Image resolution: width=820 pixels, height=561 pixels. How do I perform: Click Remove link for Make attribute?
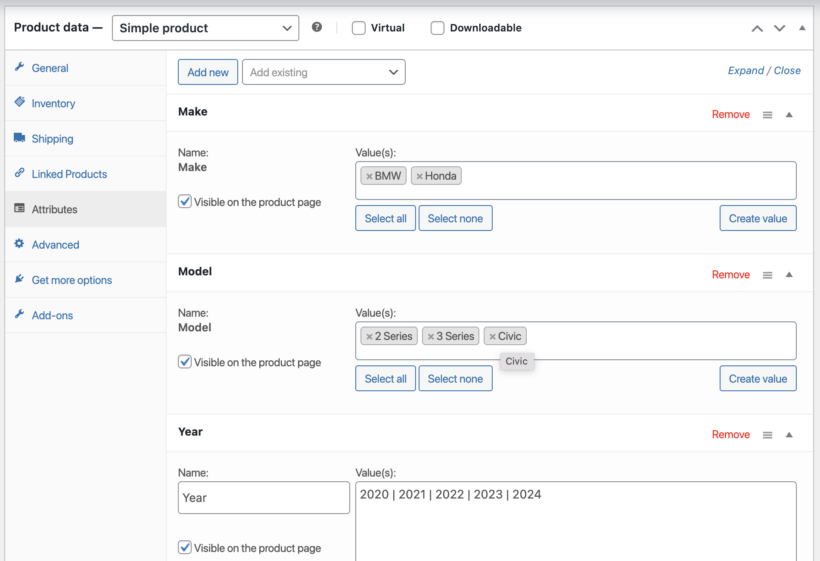pyautogui.click(x=731, y=115)
